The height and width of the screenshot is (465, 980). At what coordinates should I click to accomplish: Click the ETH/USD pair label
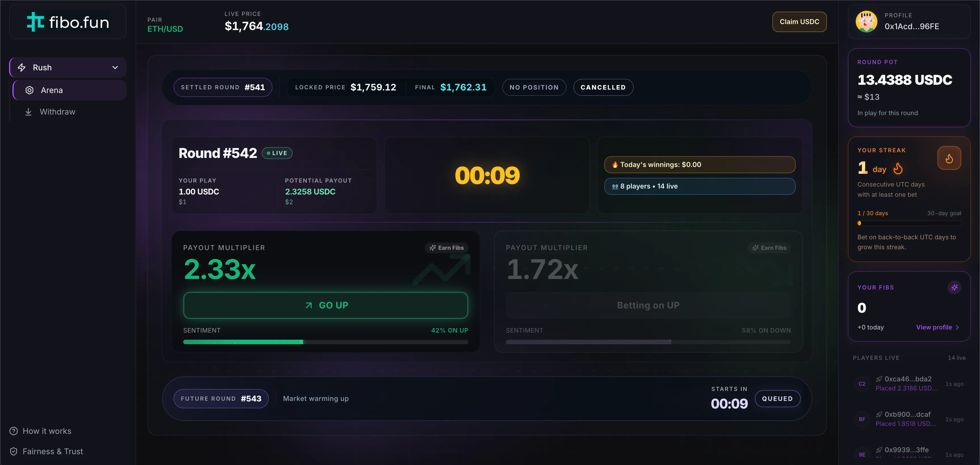tap(165, 29)
